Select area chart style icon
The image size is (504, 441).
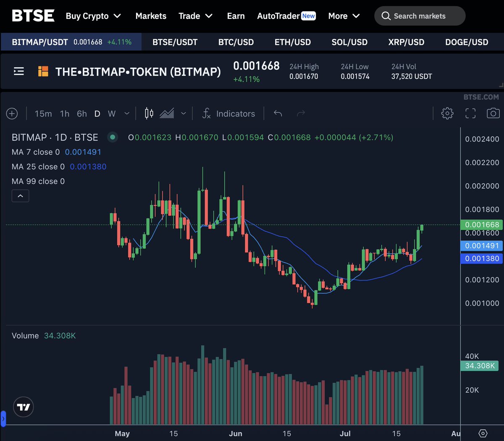point(167,114)
